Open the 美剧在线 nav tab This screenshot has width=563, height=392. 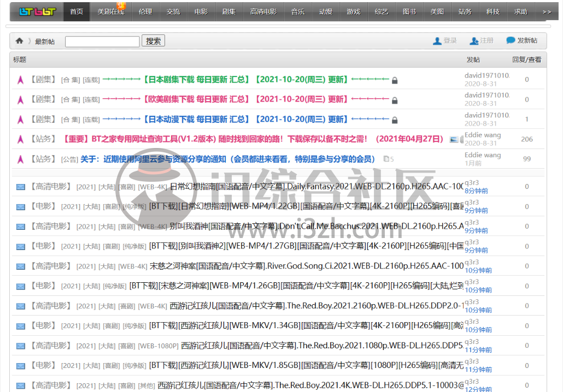[x=111, y=12]
